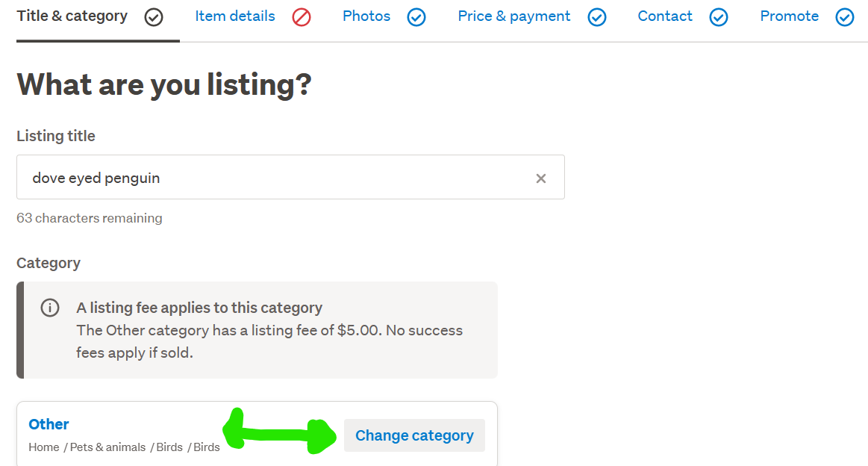This screenshot has width=868, height=466.
Task: Switch to the Item details tab
Action: [235, 16]
